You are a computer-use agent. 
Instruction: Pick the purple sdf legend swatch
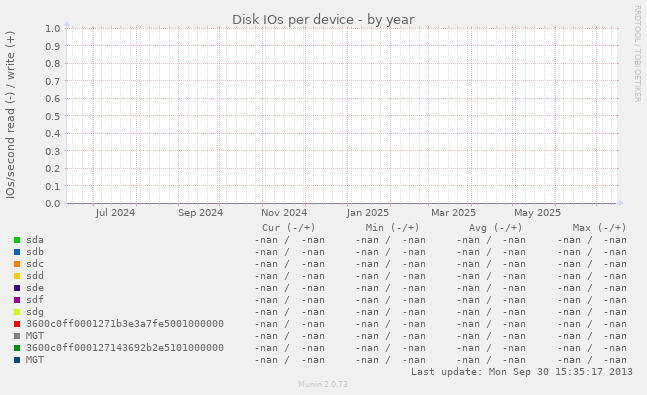point(17,300)
